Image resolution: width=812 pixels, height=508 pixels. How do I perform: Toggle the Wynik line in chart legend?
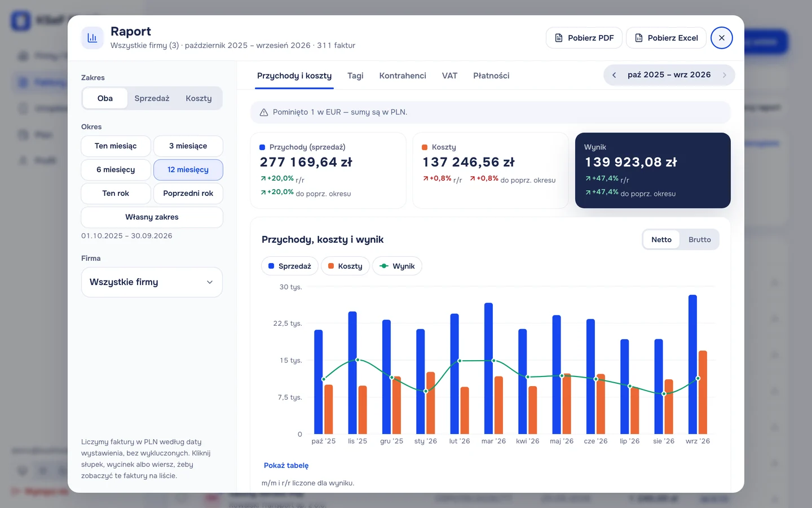(x=397, y=266)
